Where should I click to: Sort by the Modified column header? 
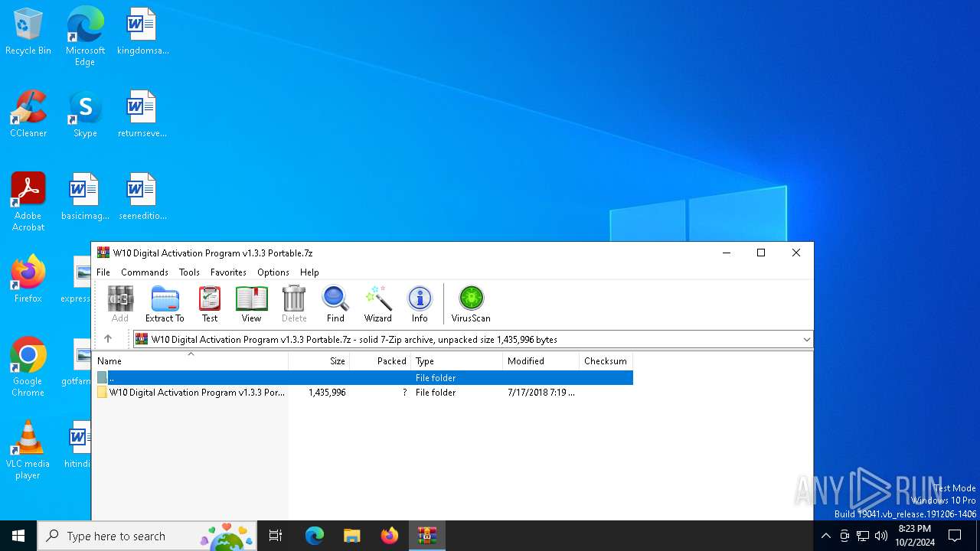point(541,361)
